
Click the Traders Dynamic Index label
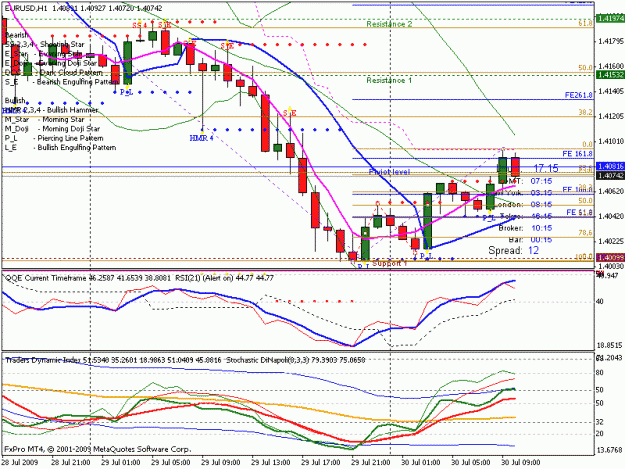(41, 360)
